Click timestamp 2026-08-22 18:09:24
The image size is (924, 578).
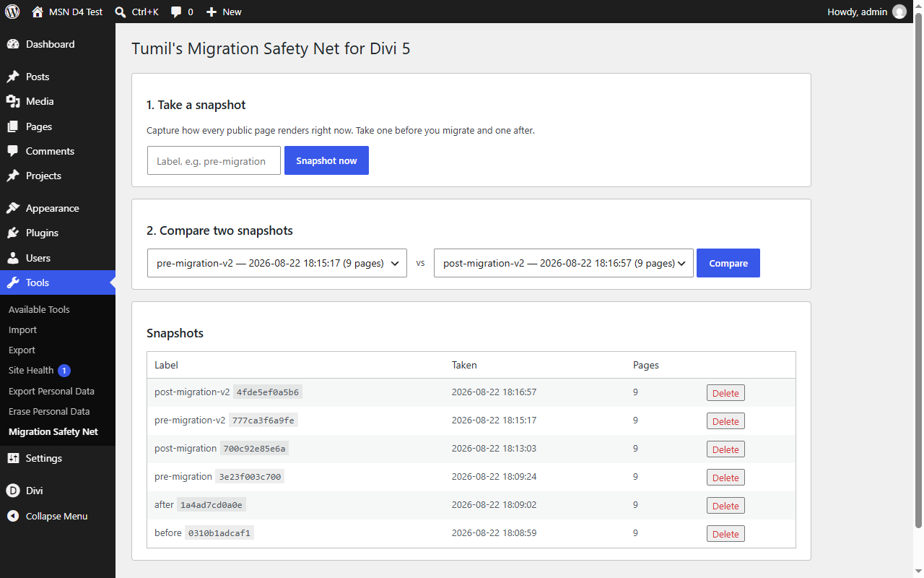click(494, 476)
